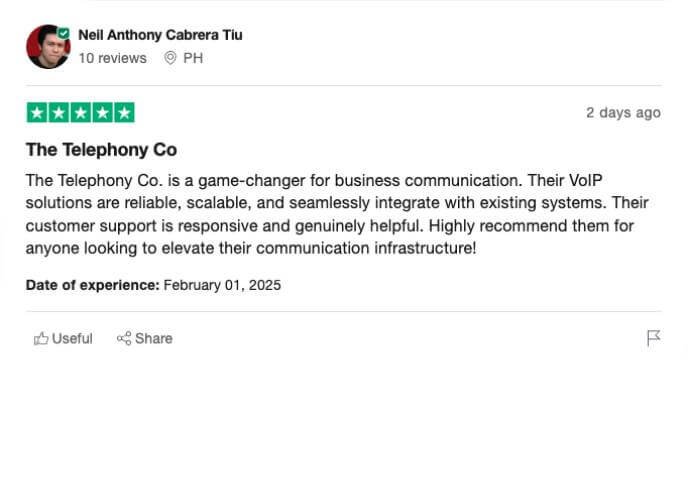Viewport: 688px width, 484px height.
Task: Click the thumbs-up icon beside Useful
Action: 41,338
